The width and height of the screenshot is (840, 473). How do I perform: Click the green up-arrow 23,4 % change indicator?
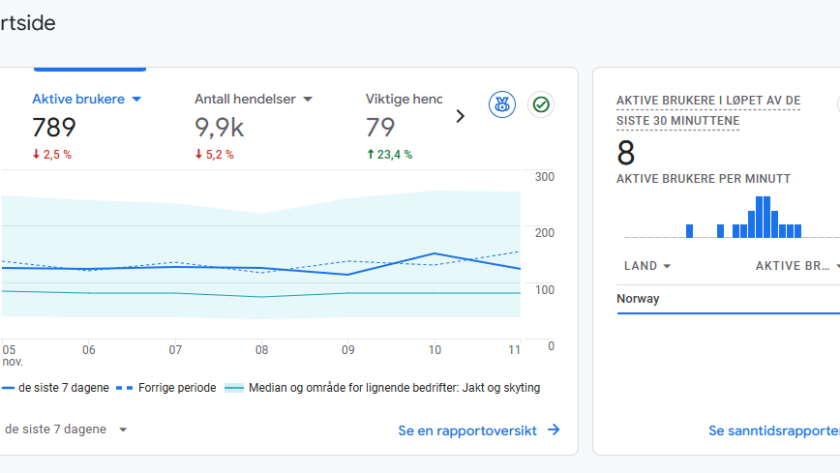tap(389, 154)
